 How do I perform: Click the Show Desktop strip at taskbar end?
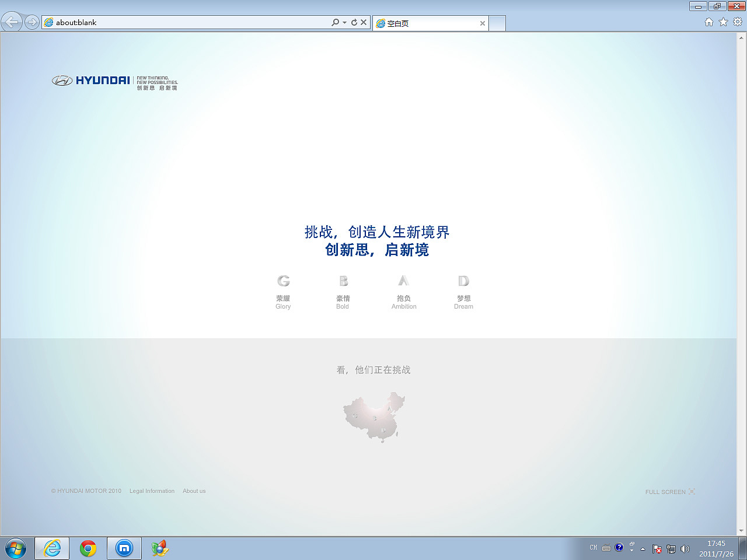tap(742, 548)
